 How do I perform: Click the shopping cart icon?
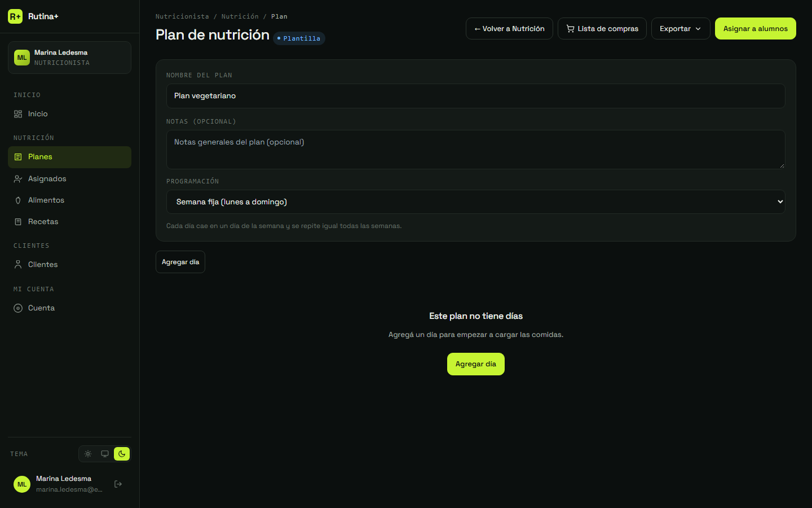(571, 29)
